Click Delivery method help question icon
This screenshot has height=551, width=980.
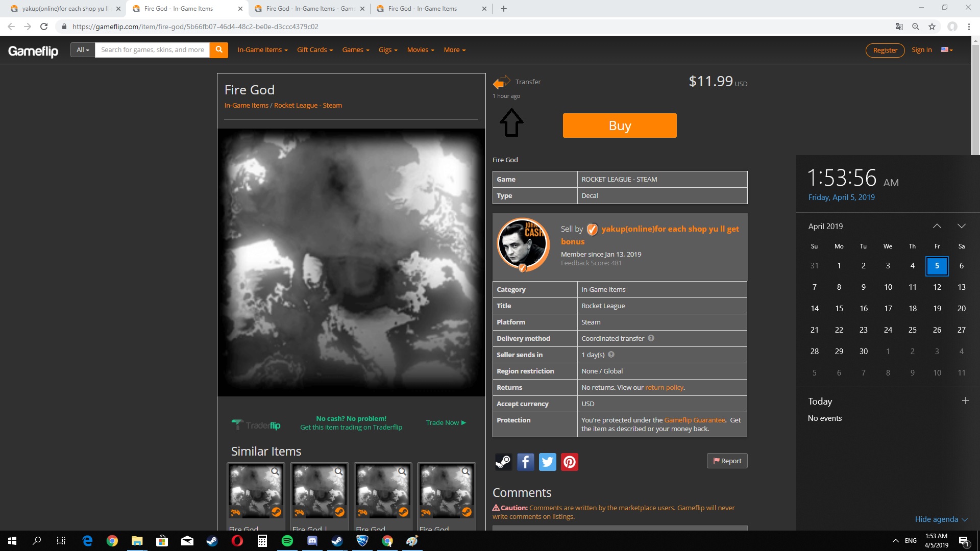(x=651, y=338)
